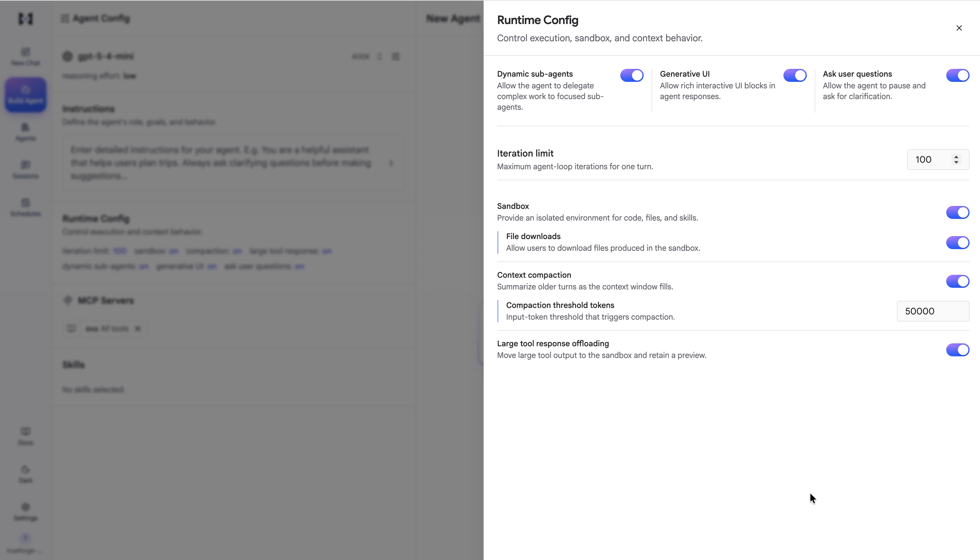
Task: Click the app logo icon
Action: point(25,19)
